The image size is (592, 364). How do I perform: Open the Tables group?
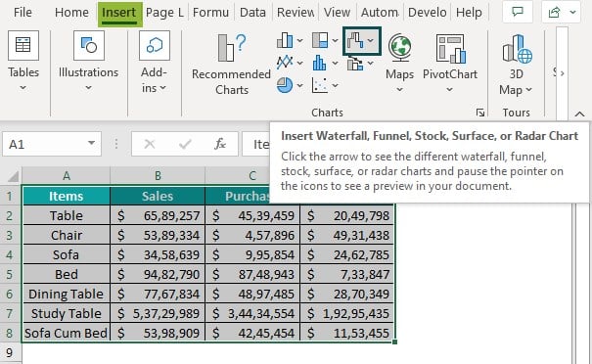point(23,62)
